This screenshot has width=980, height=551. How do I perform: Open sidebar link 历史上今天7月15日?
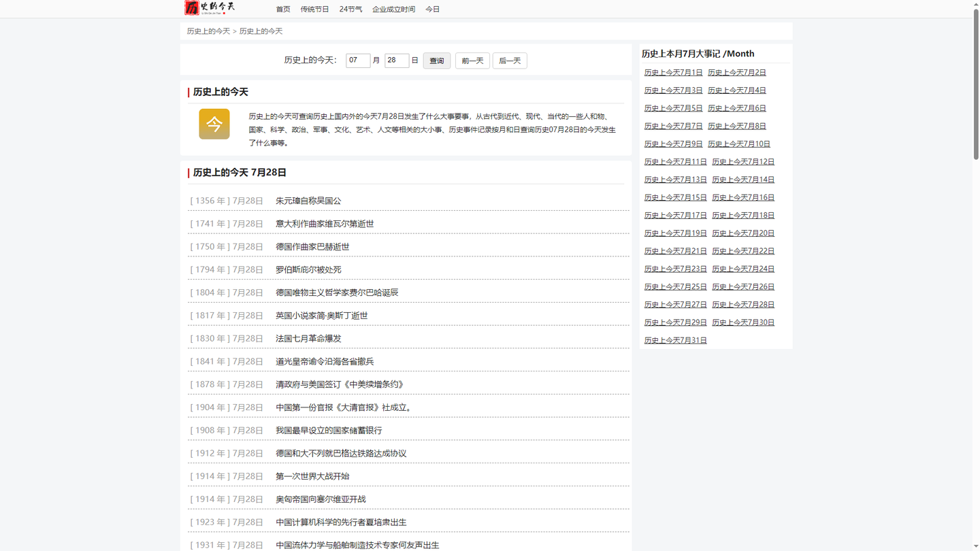point(675,197)
